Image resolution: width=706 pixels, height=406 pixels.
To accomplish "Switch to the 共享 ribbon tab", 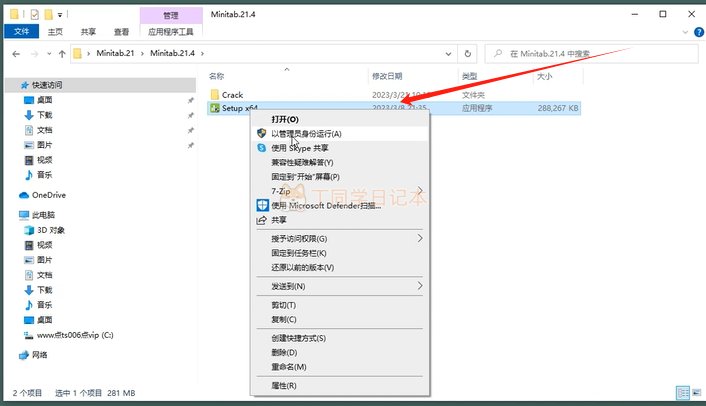I will [88, 32].
